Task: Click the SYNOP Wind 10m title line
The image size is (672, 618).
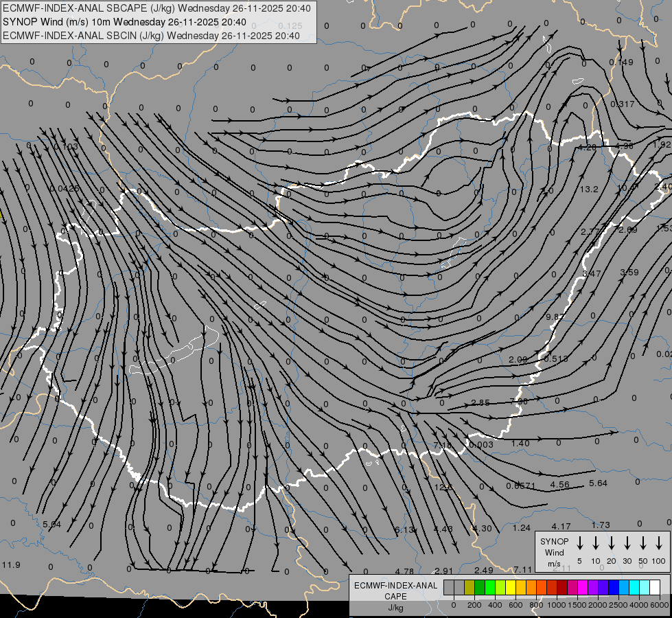Action: coord(124,22)
